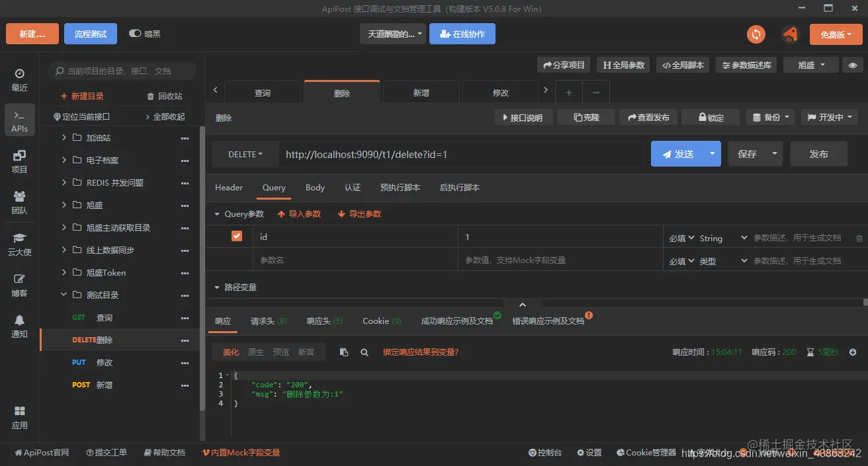Viewport: 868px width, 466px height.
Task: Expand the 加油站 folder
Action: click(64, 137)
